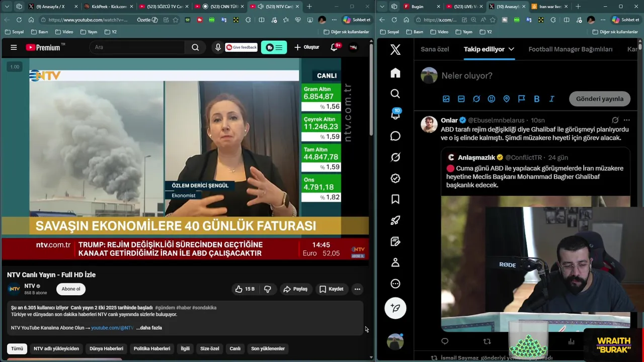
Task: Click X compose post feather button
Action: (395, 308)
